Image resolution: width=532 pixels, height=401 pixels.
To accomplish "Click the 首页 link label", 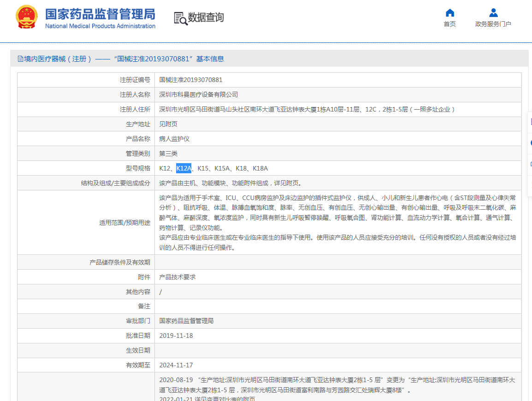I will [450, 24].
